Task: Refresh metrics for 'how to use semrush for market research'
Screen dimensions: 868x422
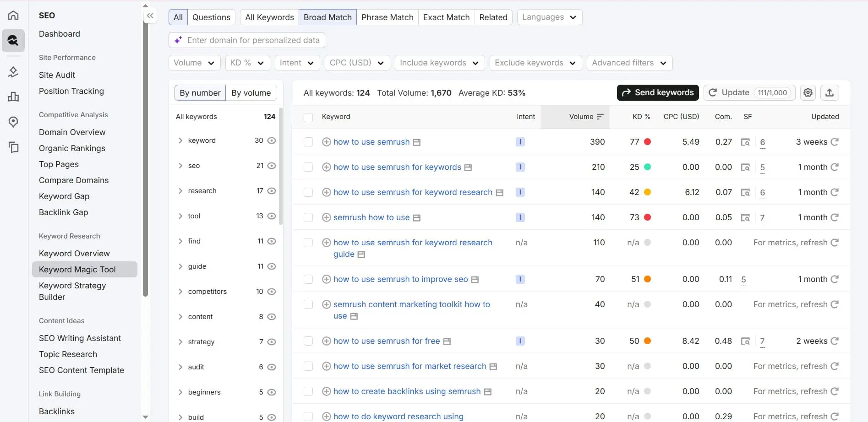Action: click(835, 366)
